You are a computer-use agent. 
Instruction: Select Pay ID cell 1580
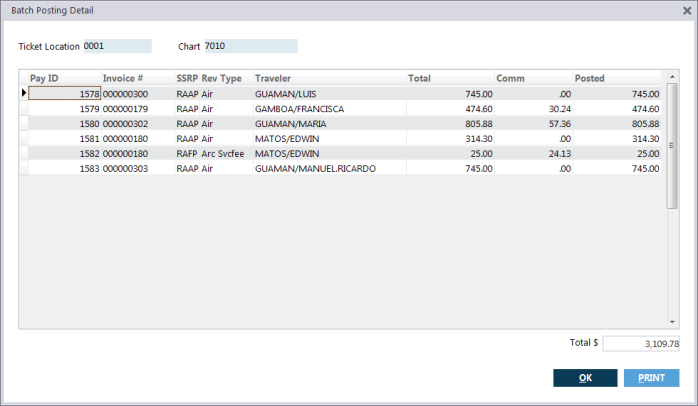(x=65, y=123)
